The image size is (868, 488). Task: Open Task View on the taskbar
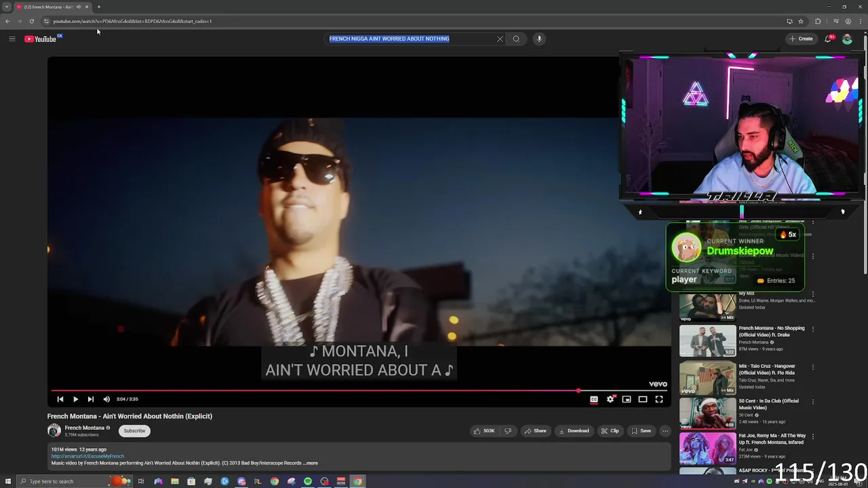click(x=141, y=481)
